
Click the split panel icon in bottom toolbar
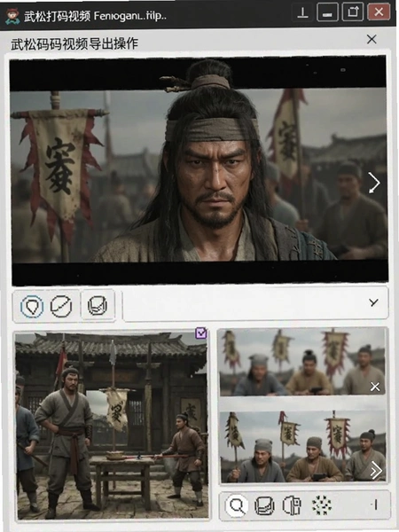pyautogui.click(x=292, y=505)
